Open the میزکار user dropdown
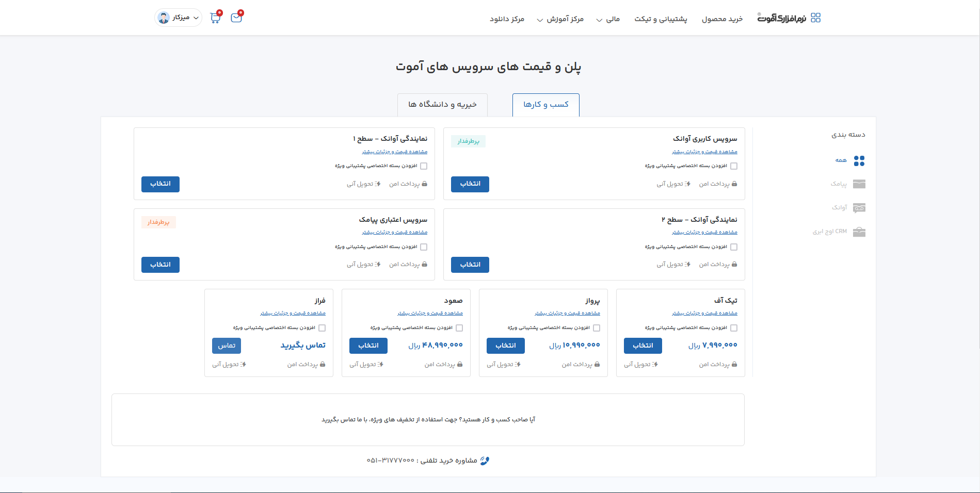Image resolution: width=980 pixels, height=493 pixels. [x=178, y=18]
